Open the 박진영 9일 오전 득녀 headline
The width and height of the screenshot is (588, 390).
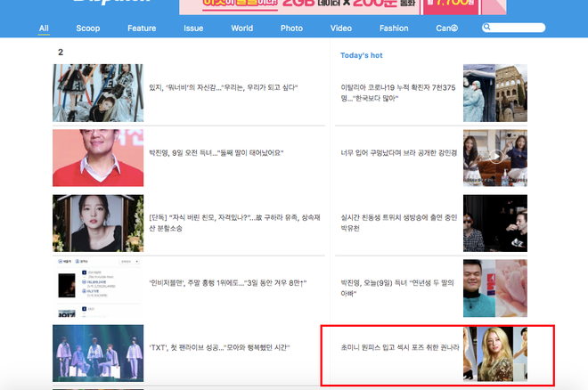coord(216,153)
